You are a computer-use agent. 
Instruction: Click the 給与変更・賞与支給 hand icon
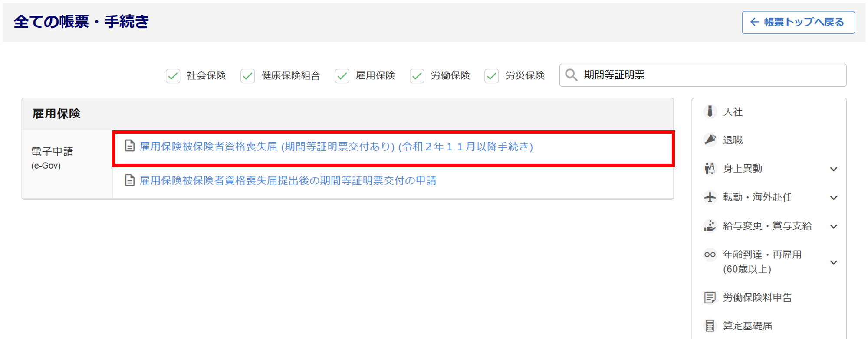[x=710, y=226]
